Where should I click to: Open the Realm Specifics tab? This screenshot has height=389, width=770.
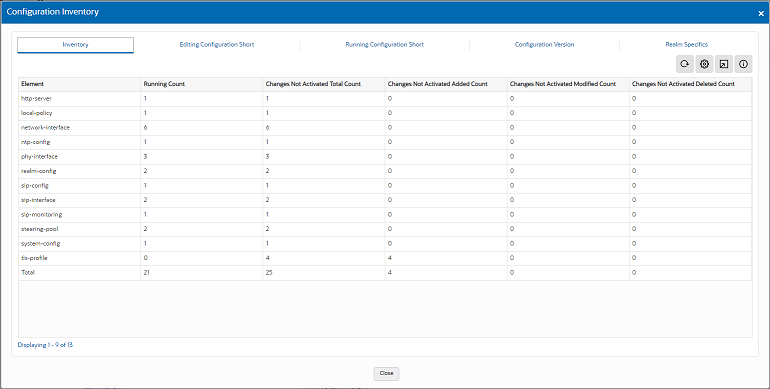tap(687, 45)
